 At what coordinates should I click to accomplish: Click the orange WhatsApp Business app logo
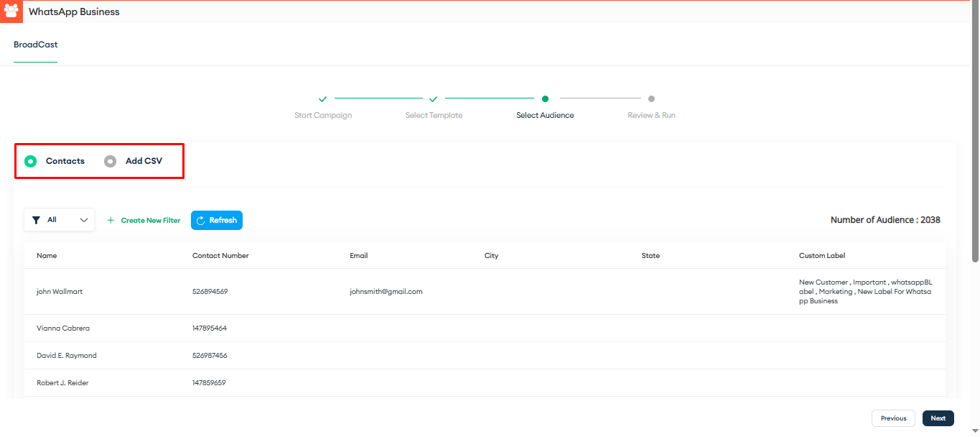(x=11, y=11)
